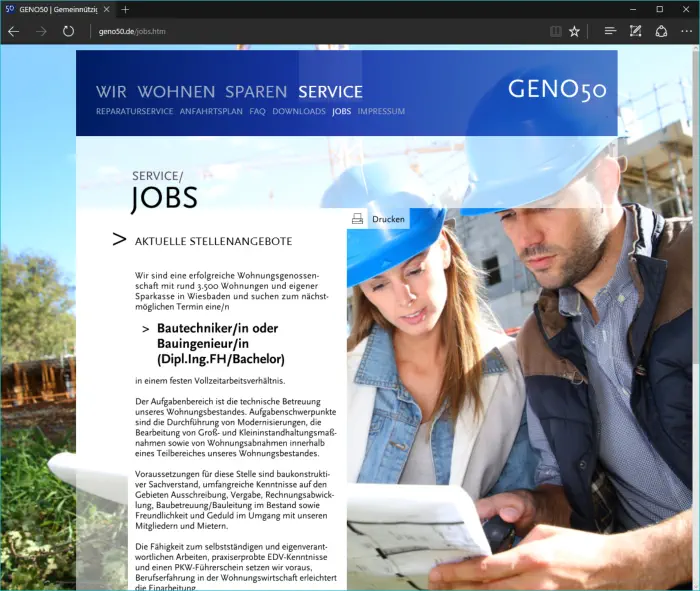Click the Refresh page icon
This screenshot has width=700, height=591.
pos(68,31)
